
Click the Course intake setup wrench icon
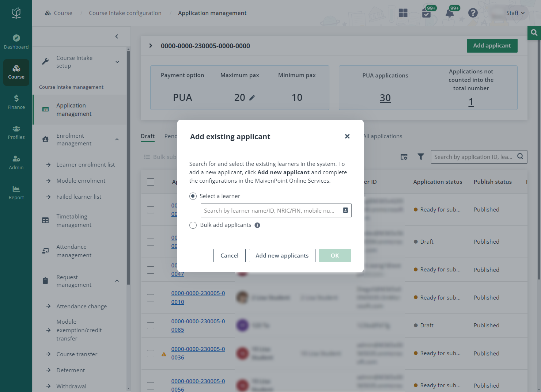tap(45, 62)
